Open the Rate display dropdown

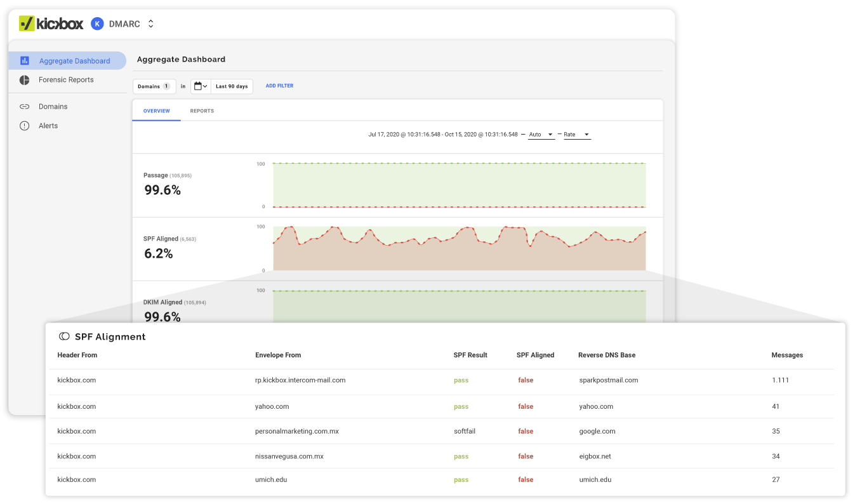tap(577, 135)
